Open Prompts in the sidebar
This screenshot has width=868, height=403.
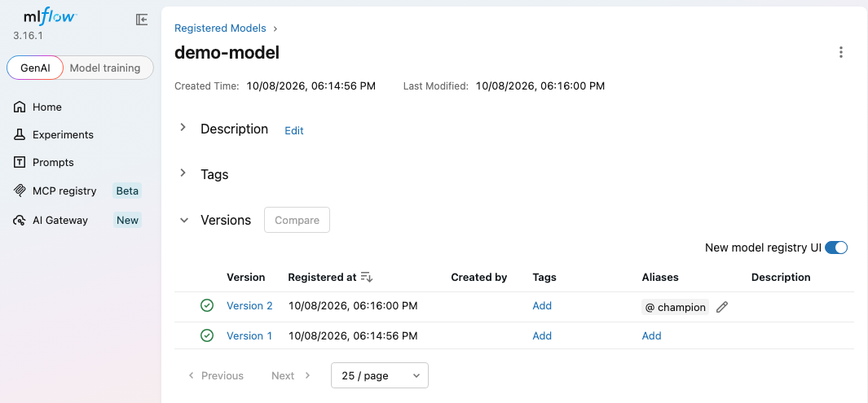[53, 162]
